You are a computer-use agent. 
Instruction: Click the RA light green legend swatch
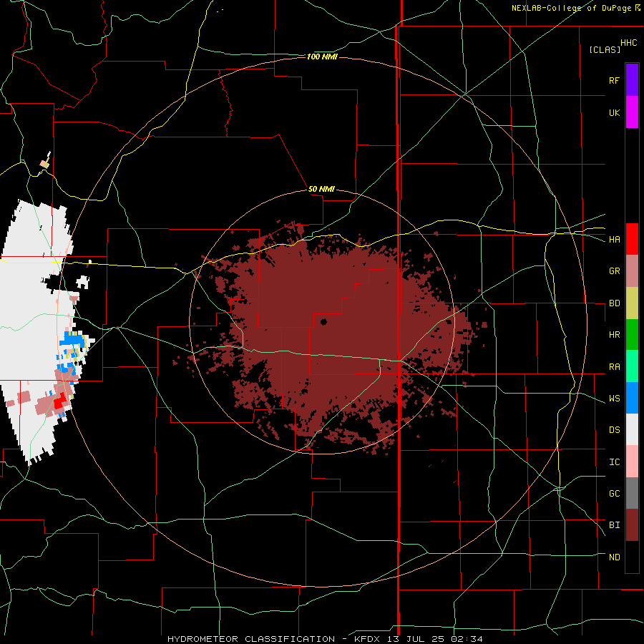[632, 366]
